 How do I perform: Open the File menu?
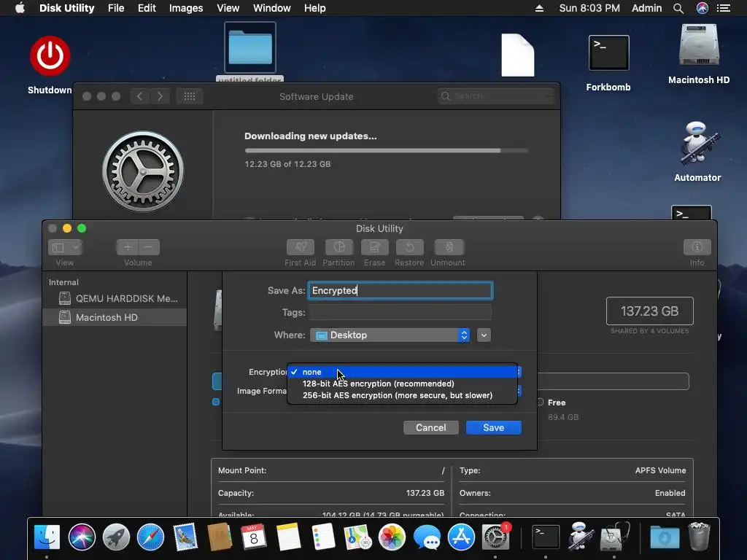pos(116,8)
